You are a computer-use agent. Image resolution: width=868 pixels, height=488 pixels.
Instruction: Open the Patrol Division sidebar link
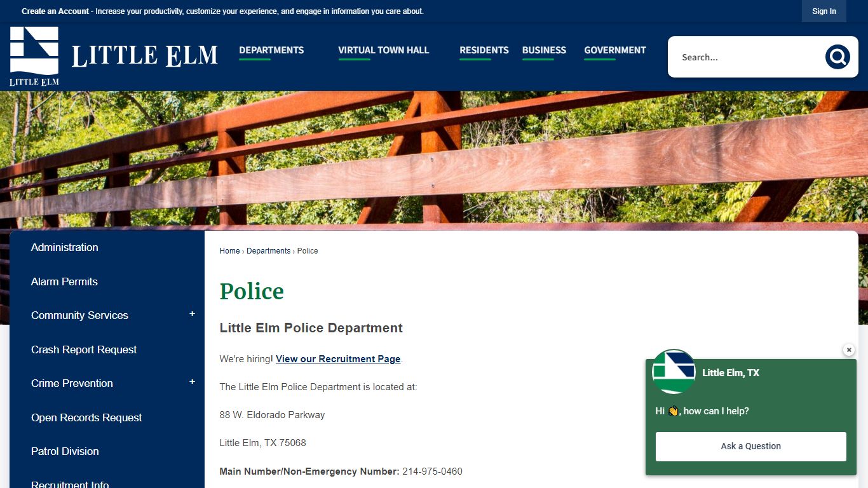click(65, 451)
